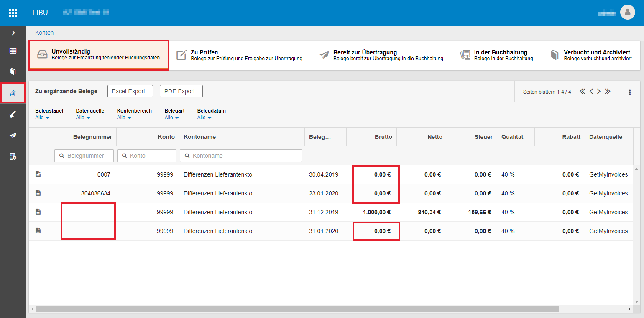
Task: Select the highlighted document stack sidebar icon
Action: 13,92
